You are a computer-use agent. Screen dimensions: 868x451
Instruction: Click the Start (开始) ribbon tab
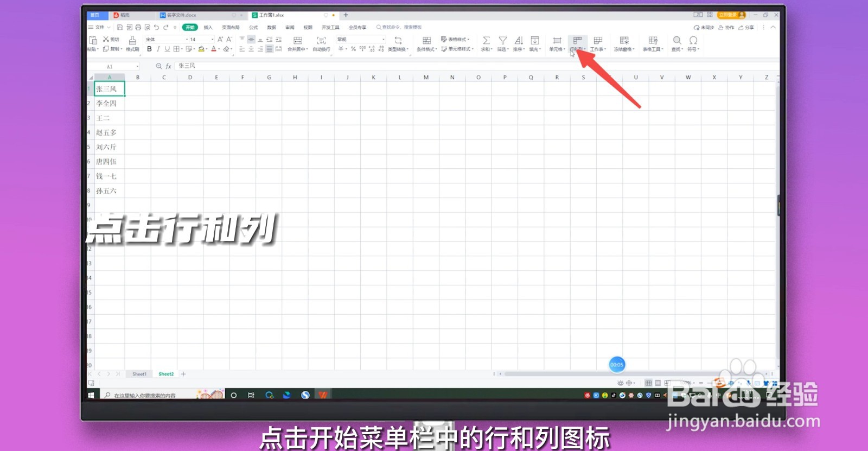(x=190, y=27)
